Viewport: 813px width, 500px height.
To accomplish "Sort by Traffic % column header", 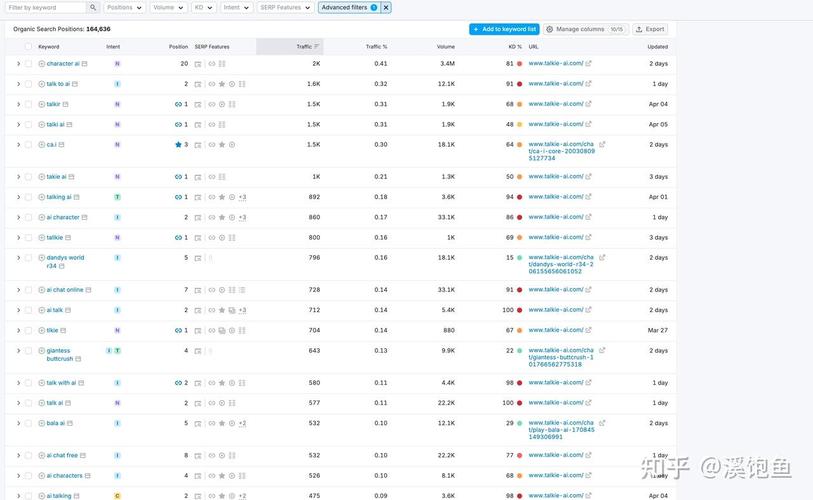I will pyautogui.click(x=376, y=47).
